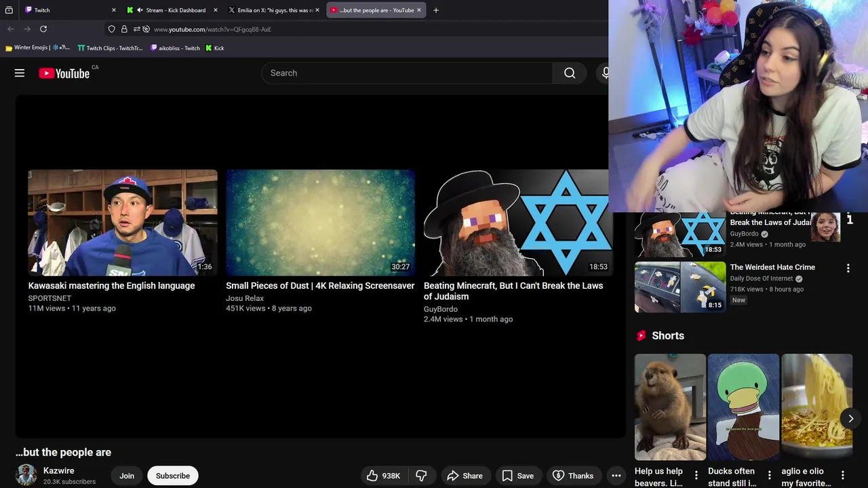Image resolution: width=868 pixels, height=488 pixels.
Task: Open sidebar Weirdest Hate Crime thumbnail
Action: click(x=680, y=287)
